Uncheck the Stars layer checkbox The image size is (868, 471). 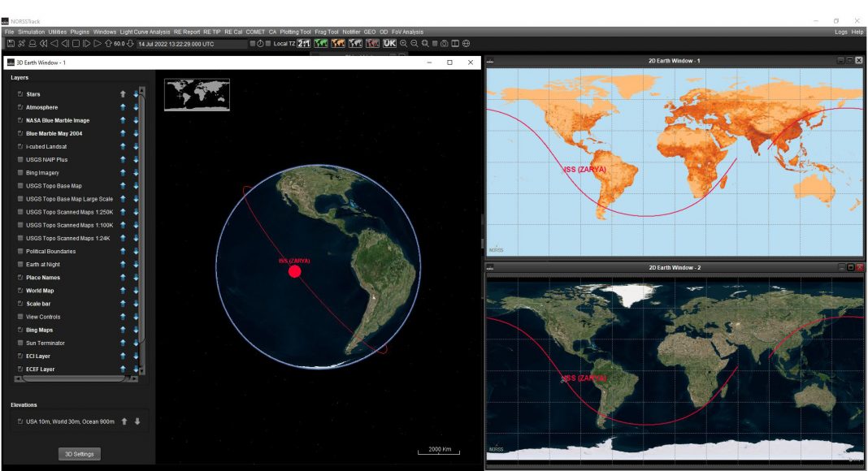point(20,94)
